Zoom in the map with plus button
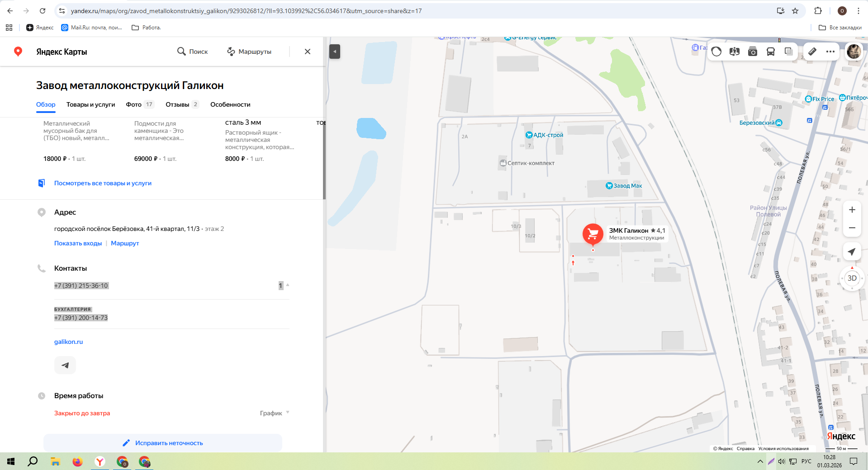Screen dimensions: 868x470 point(852,210)
